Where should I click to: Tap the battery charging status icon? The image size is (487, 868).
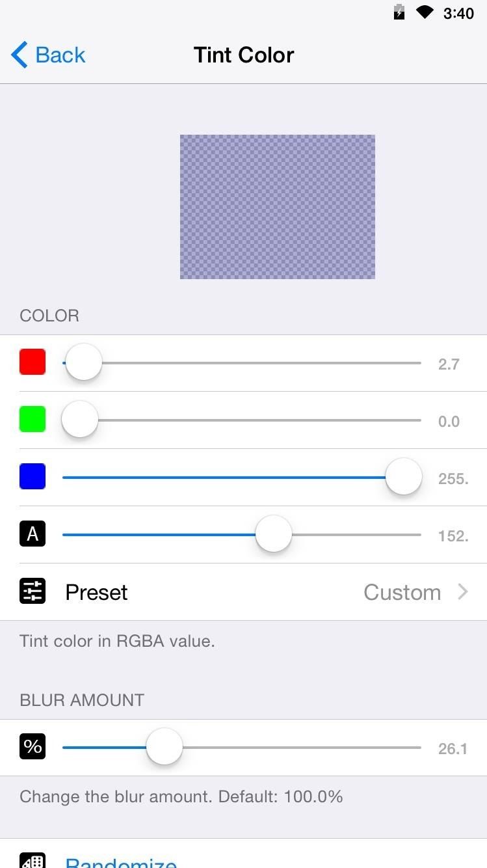(x=399, y=12)
